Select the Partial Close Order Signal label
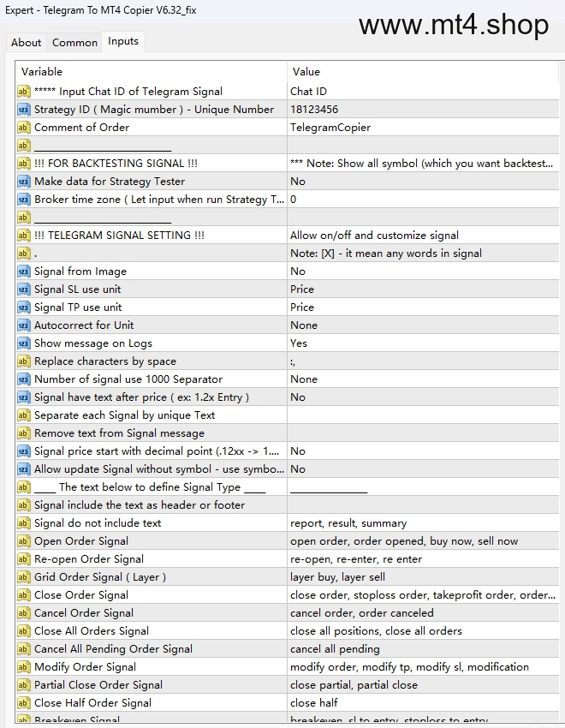Viewport: 565px width, 728px height. click(x=98, y=685)
